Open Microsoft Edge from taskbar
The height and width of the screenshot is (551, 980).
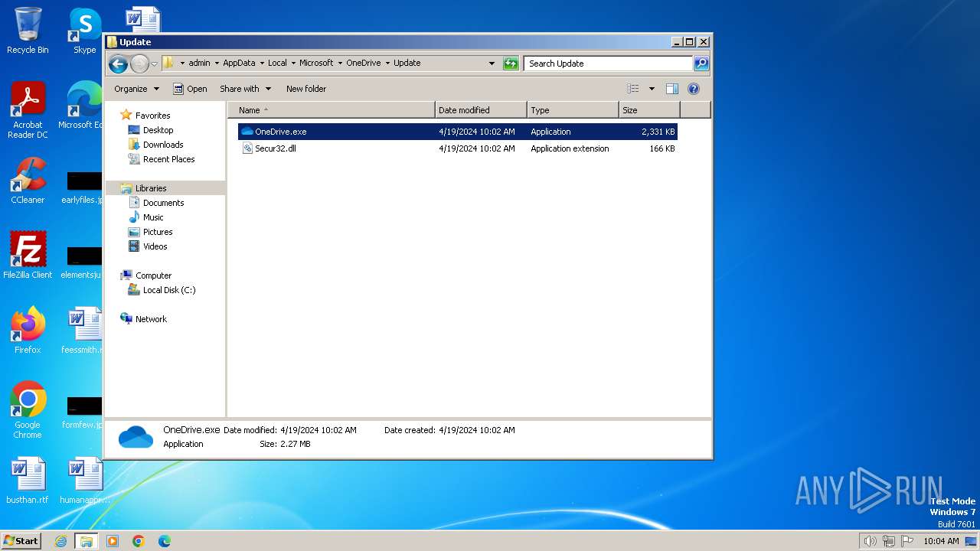164,541
